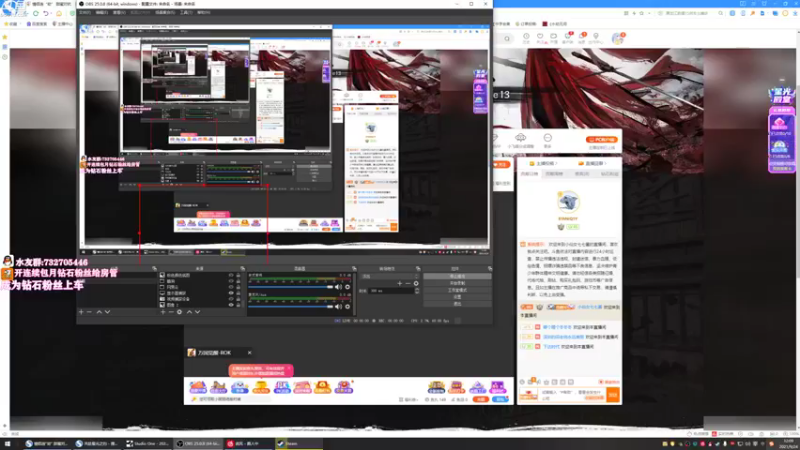Move selected source down

click(x=197, y=312)
